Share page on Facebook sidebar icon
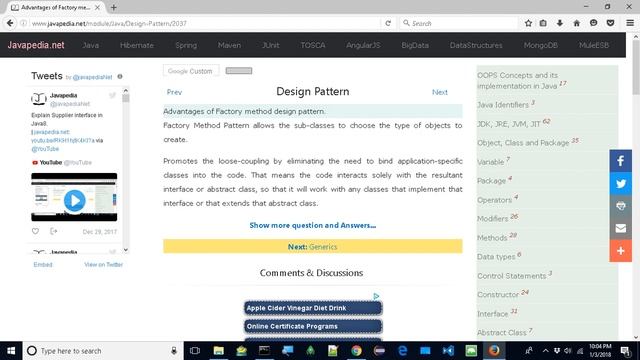Screen dimensions: 640x360 point(620,161)
